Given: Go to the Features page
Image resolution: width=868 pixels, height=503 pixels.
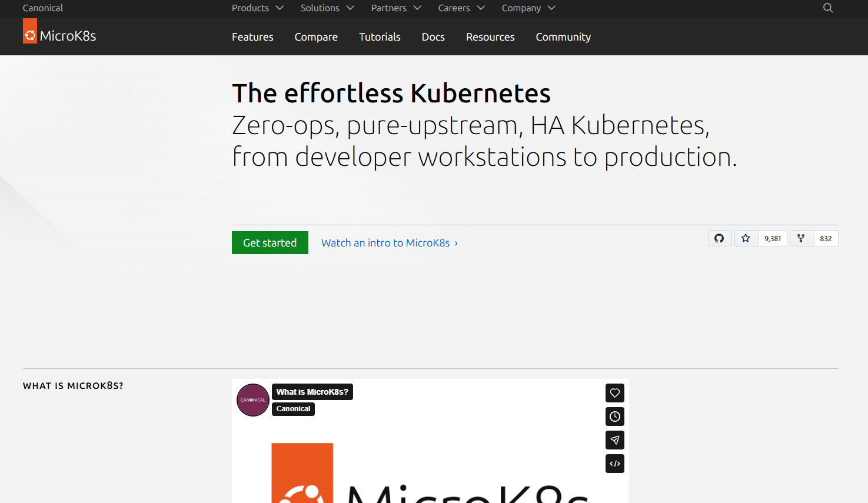Looking at the screenshot, I should [x=252, y=37].
